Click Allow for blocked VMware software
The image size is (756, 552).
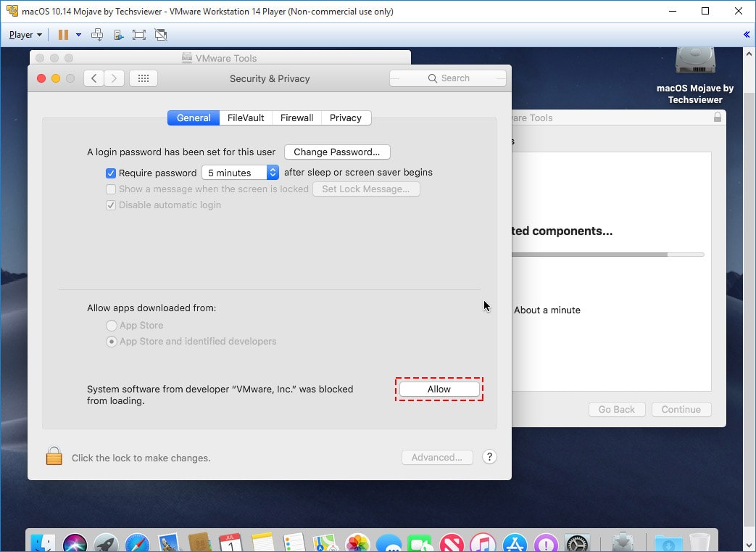(x=439, y=390)
